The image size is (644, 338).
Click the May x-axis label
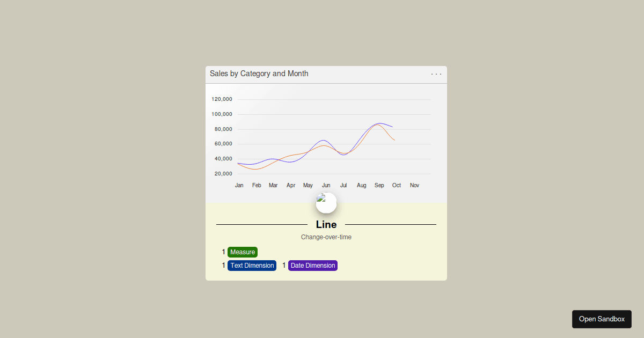click(x=308, y=185)
